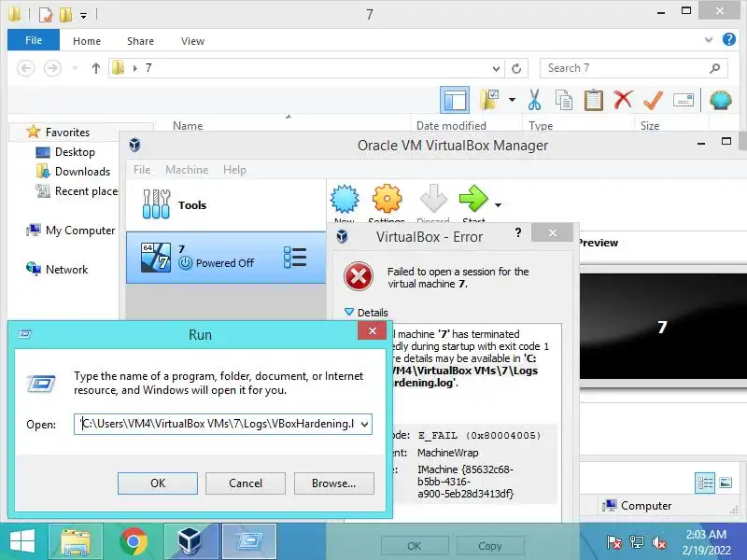The height and width of the screenshot is (560, 747).
Task: Click Explorer Forward arrow button
Action: pyautogui.click(x=52, y=68)
